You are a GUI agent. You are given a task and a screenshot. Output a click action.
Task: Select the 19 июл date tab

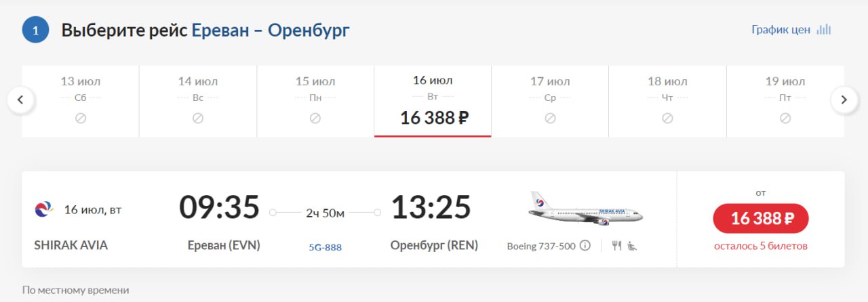point(785,100)
